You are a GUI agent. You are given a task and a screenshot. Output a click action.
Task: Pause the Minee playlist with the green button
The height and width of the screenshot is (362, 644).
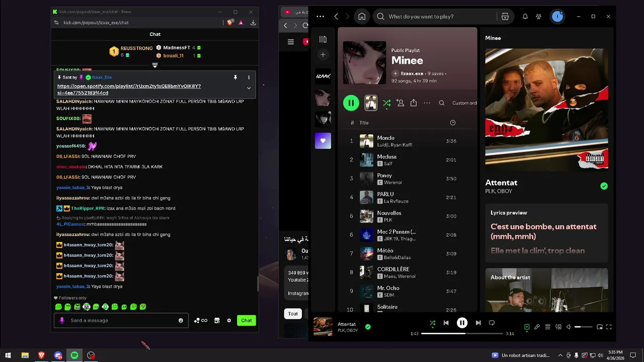click(x=351, y=103)
